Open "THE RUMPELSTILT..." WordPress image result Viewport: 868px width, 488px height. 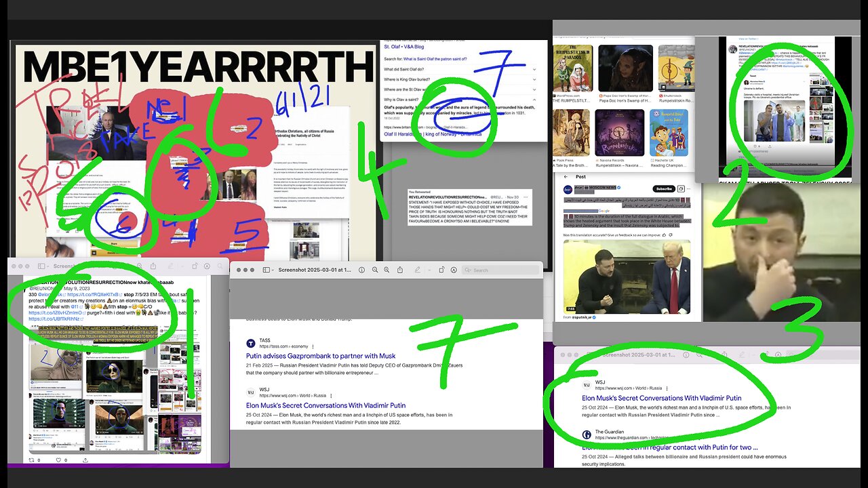[573, 68]
